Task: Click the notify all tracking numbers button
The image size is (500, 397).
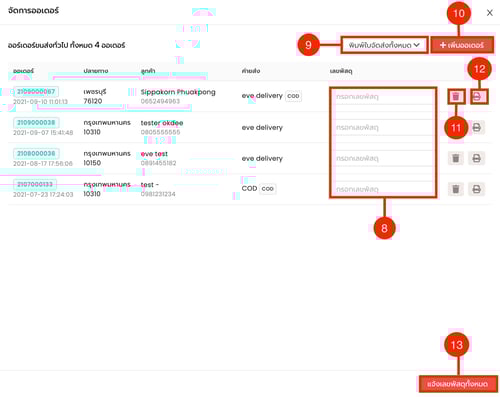Action: pyautogui.click(x=458, y=384)
